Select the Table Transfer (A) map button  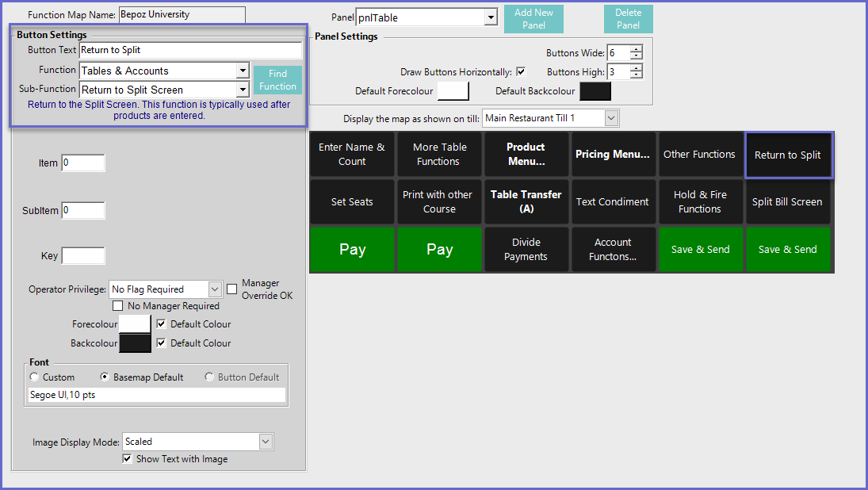[526, 202]
